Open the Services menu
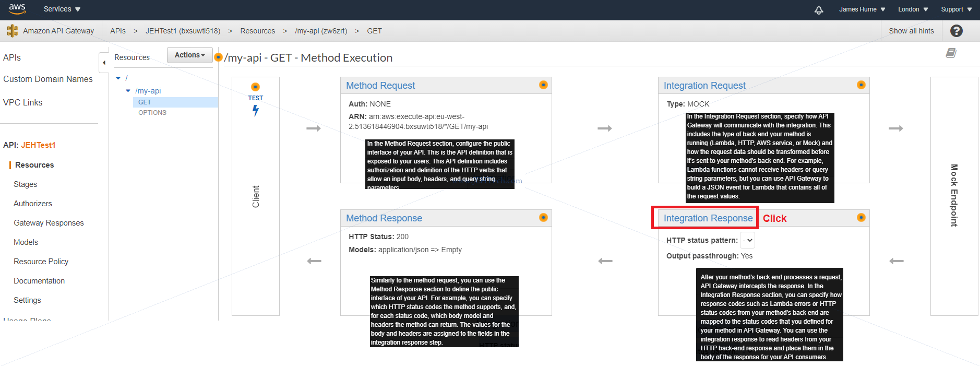The width and height of the screenshot is (980, 366). [x=62, y=9]
